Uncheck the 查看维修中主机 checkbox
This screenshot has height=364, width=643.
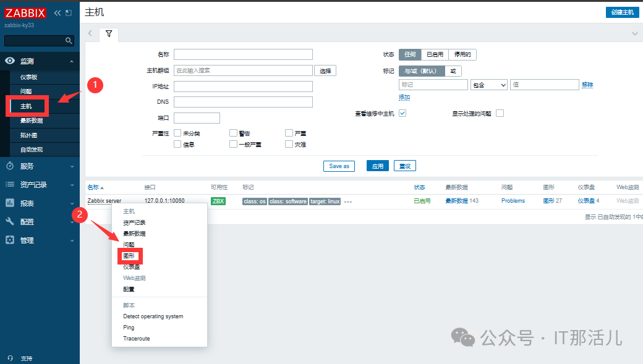pyautogui.click(x=402, y=113)
